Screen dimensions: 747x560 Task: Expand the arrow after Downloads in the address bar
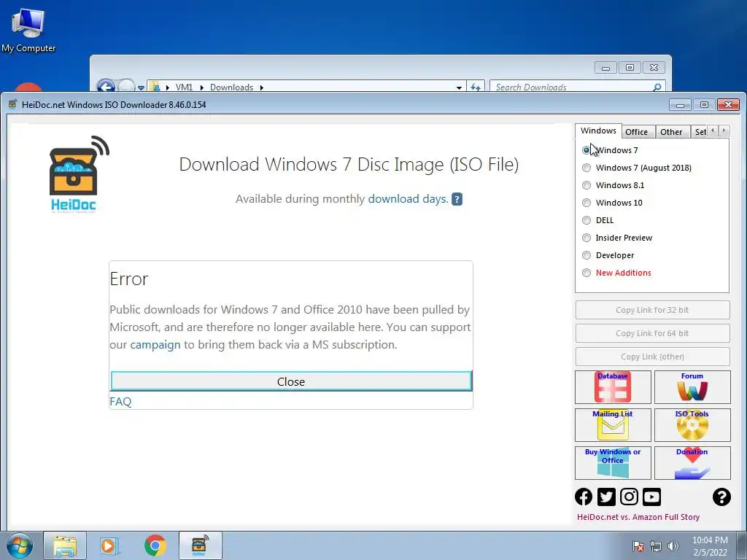262,87
